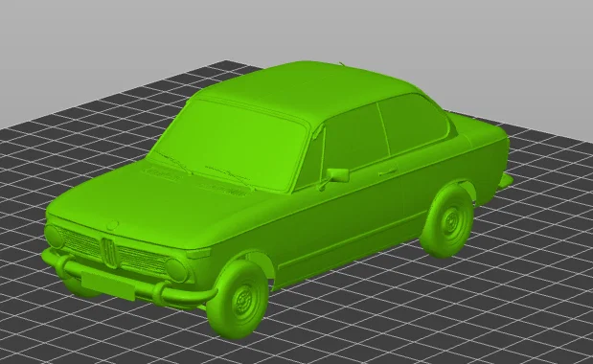The image size is (593, 364).
Task: Select the green car model in the viewport
Action: 278,200
